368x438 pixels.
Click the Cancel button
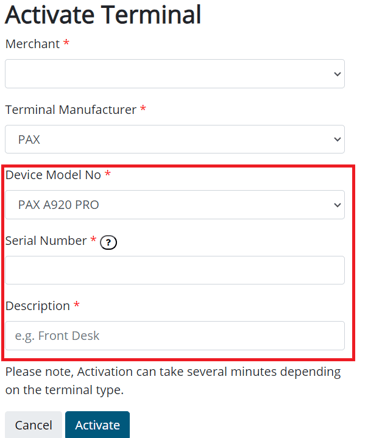[33, 425]
